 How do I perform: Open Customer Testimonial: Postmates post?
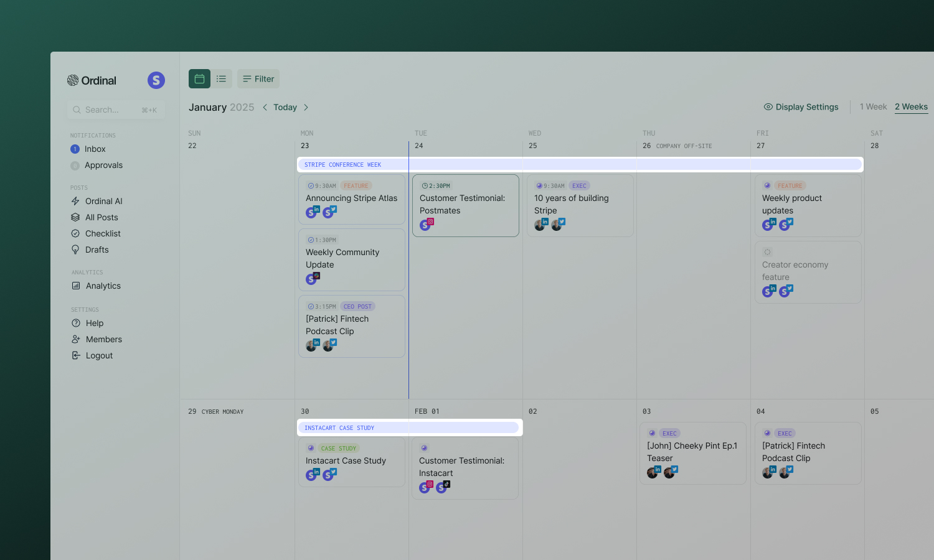(466, 205)
